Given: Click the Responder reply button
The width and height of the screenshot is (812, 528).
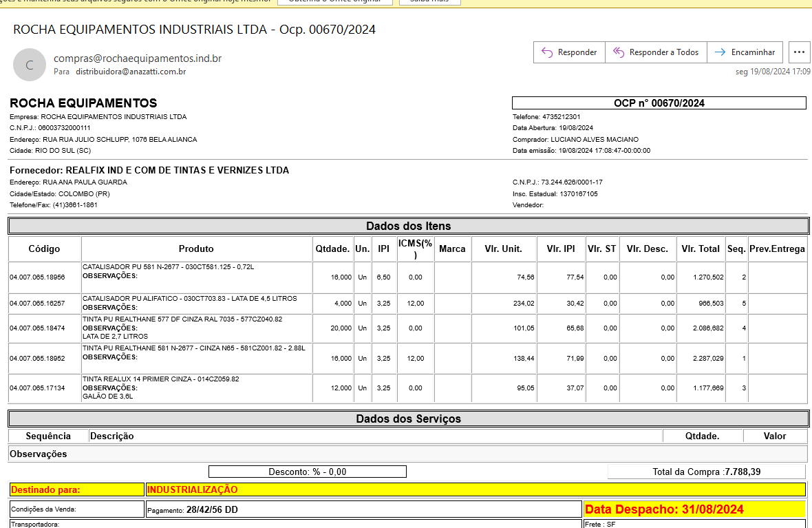Looking at the screenshot, I should point(569,52).
